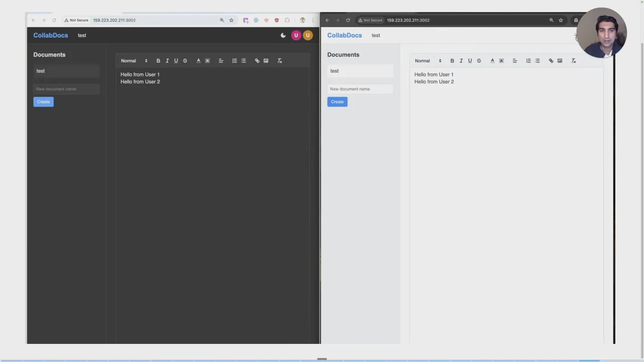The height and width of the screenshot is (362, 644).
Task: Open text color picker in dark window
Action: [x=198, y=61]
